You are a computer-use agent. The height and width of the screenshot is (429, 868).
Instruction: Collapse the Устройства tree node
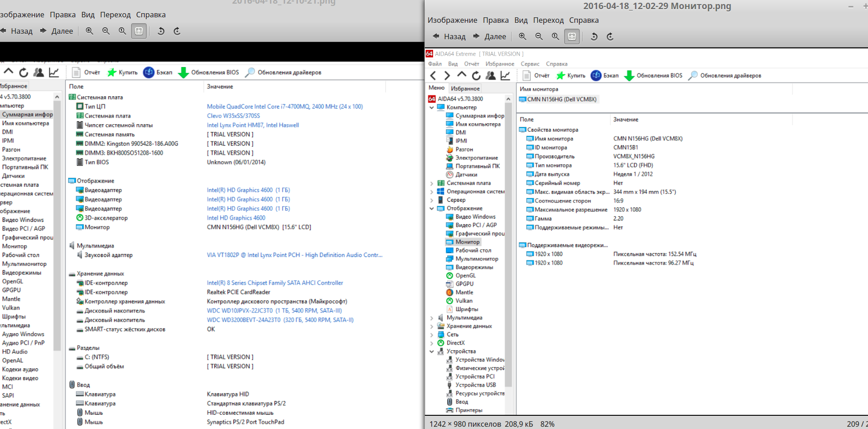click(x=432, y=351)
